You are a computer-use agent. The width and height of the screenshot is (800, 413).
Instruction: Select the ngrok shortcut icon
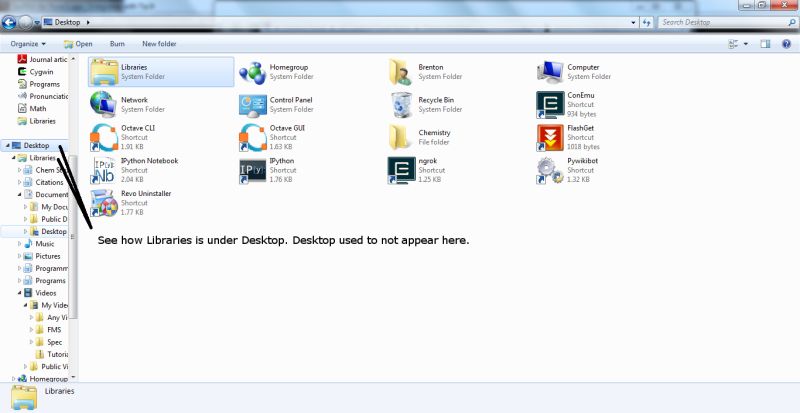[402, 170]
